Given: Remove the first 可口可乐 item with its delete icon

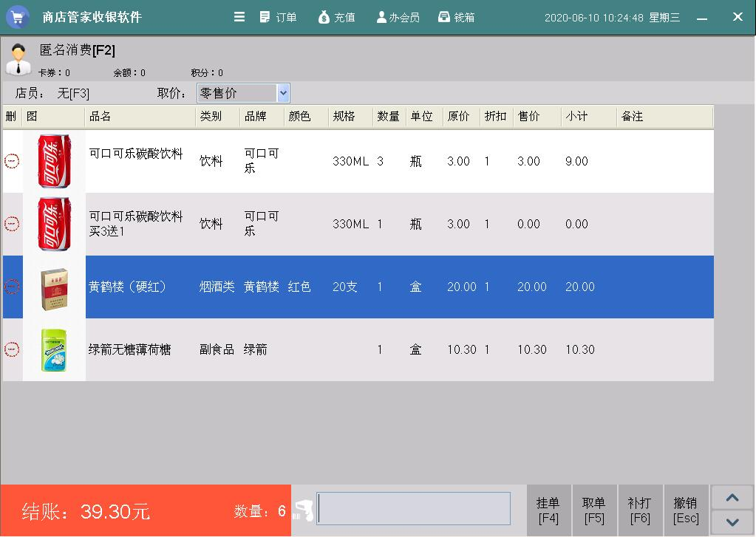Looking at the screenshot, I should click(12, 161).
